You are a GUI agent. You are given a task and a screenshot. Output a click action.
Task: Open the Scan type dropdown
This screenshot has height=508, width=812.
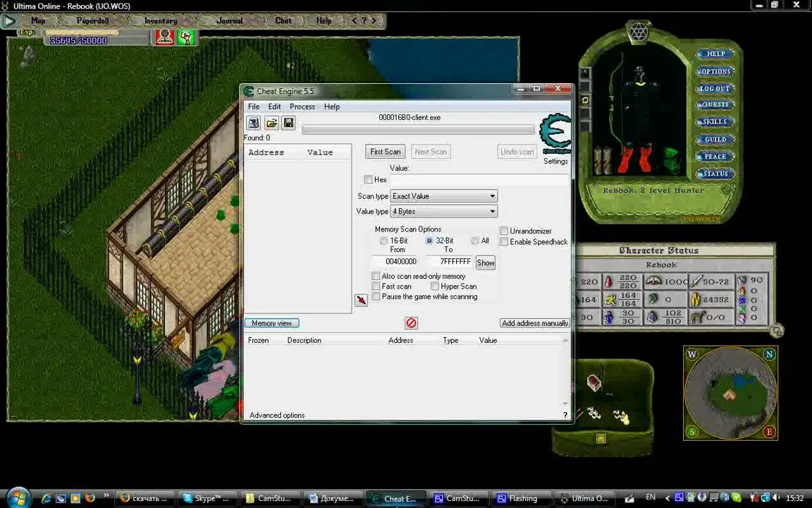click(x=444, y=196)
